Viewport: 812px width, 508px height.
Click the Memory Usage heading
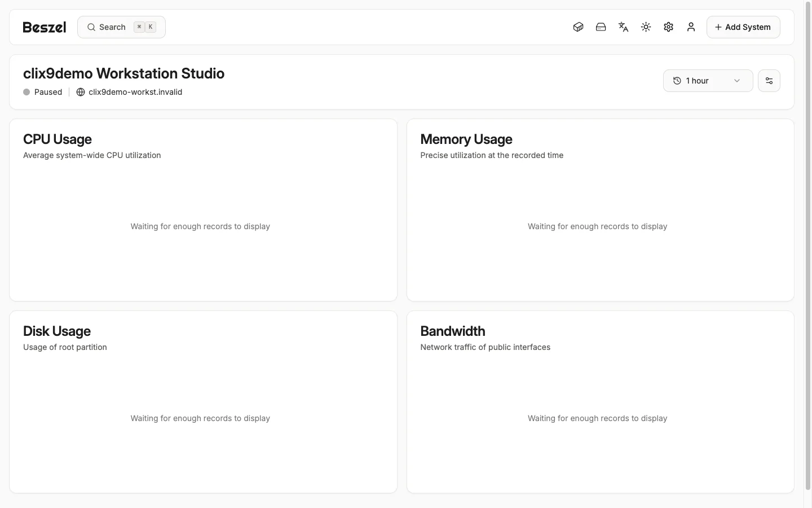[x=466, y=139]
